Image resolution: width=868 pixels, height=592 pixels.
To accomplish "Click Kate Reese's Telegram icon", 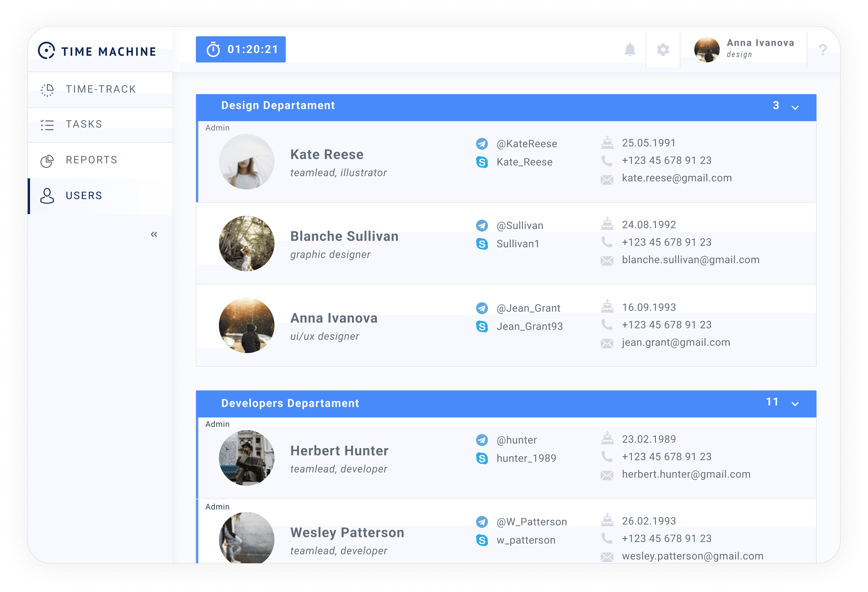I will tap(482, 144).
